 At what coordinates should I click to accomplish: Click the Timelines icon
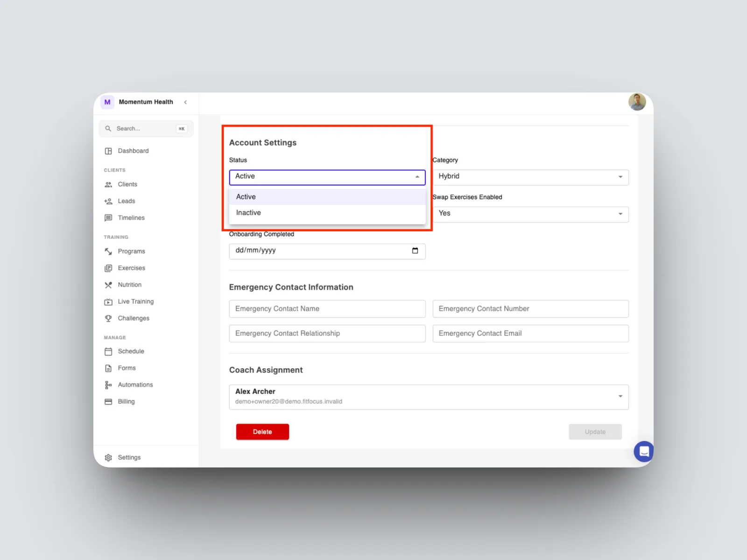pyautogui.click(x=108, y=218)
